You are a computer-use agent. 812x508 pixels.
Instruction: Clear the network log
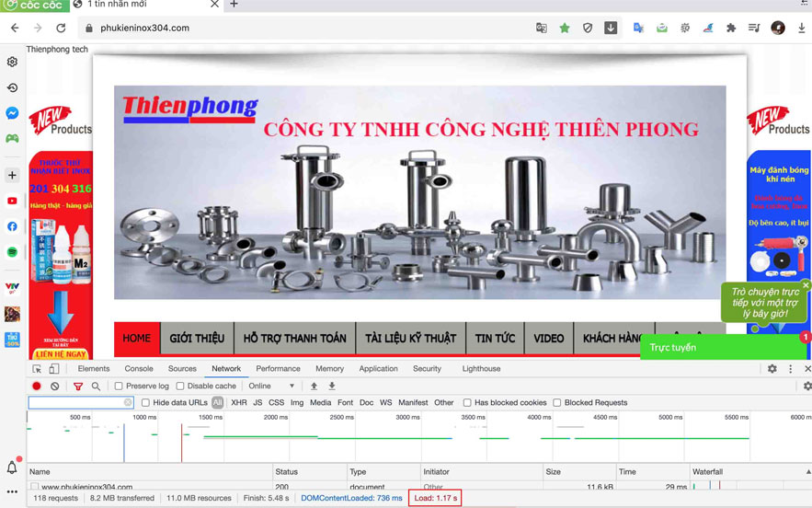(55, 387)
